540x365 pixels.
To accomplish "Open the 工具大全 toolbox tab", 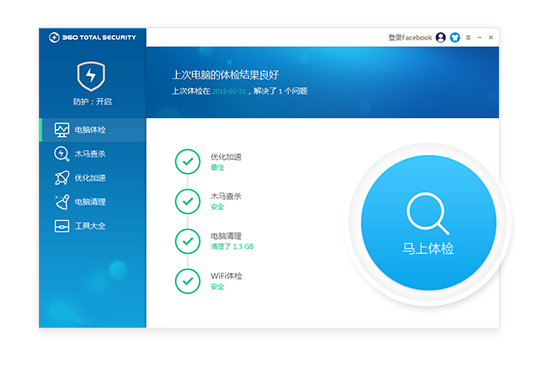I will pos(93,226).
